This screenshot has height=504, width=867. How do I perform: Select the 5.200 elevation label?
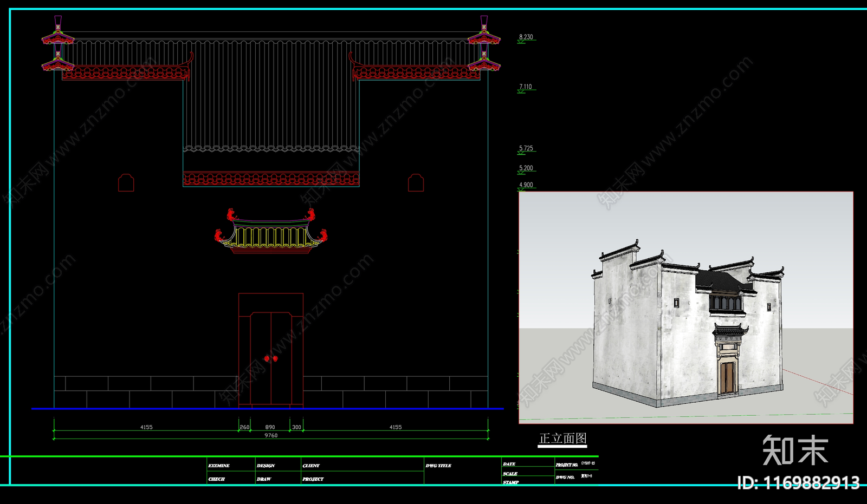tap(526, 168)
